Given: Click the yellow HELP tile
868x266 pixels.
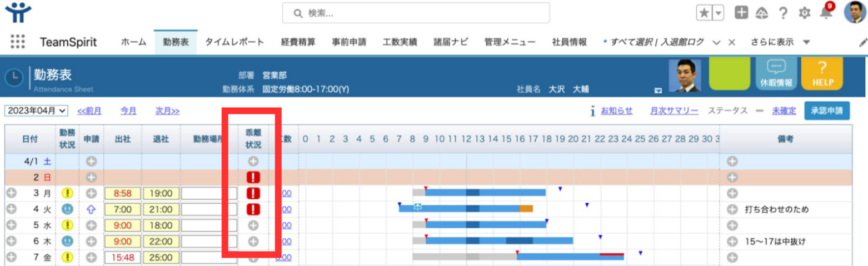Looking at the screenshot, I should point(822,73).
